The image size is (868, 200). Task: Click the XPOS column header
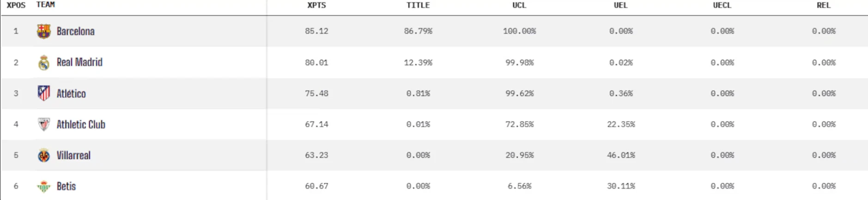16,6
